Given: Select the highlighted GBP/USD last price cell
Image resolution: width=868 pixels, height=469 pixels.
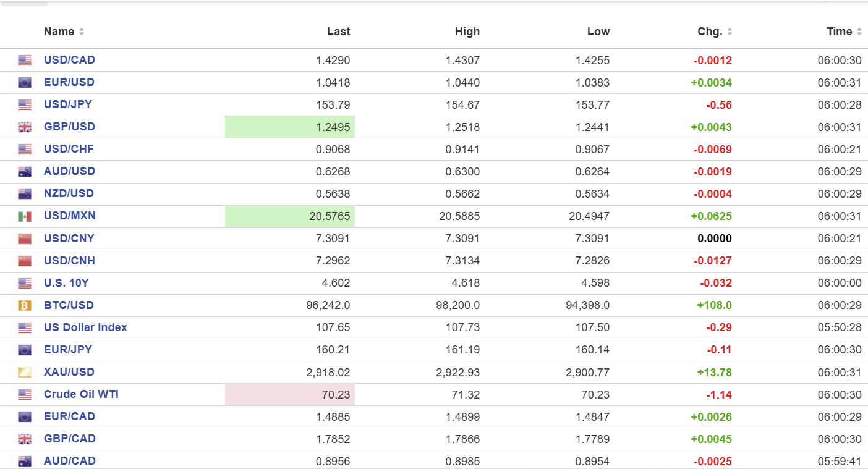Looking at the screenshot, I should click(x=290, y=127).
